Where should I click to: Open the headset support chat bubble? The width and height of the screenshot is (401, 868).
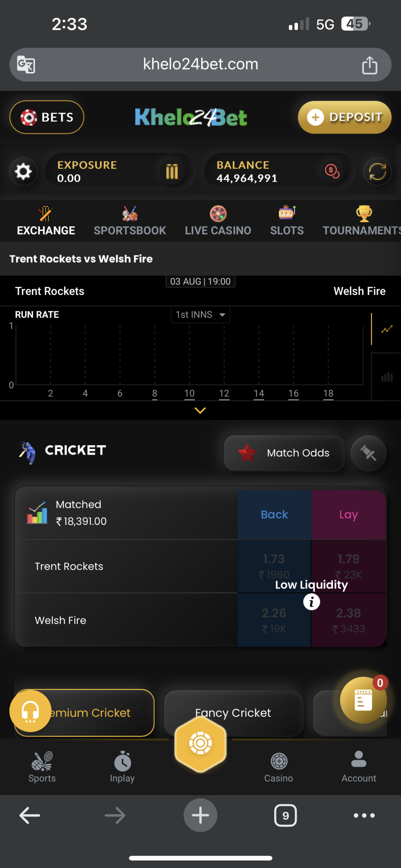(x=30, y=711)
